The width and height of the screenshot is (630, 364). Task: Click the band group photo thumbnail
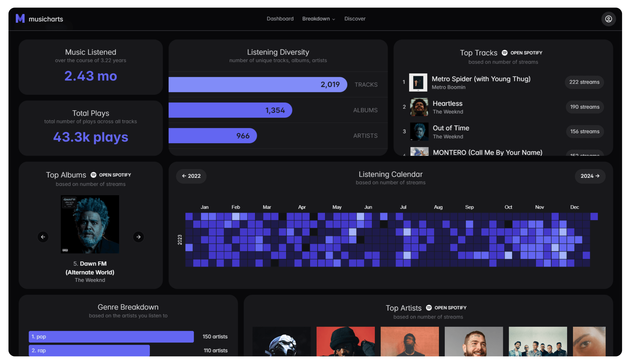(x=538, y=341)
